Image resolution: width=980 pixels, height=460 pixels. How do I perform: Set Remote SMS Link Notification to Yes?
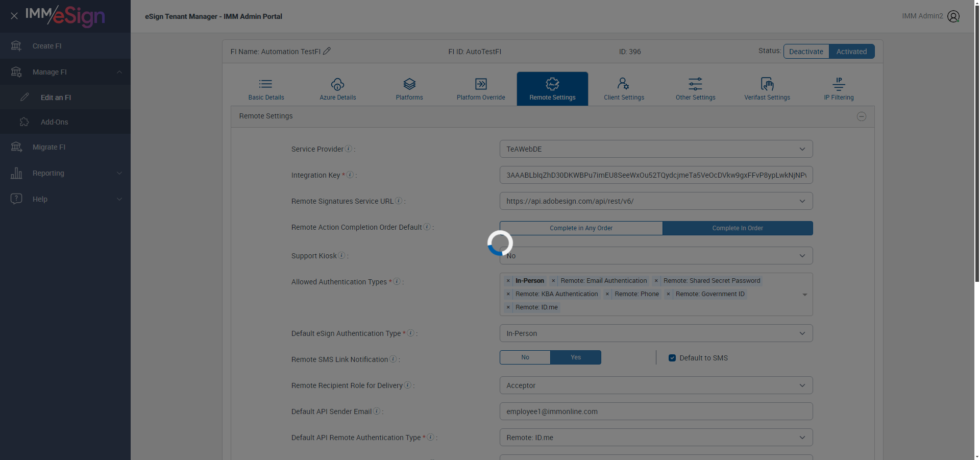[x=576, y=357]
